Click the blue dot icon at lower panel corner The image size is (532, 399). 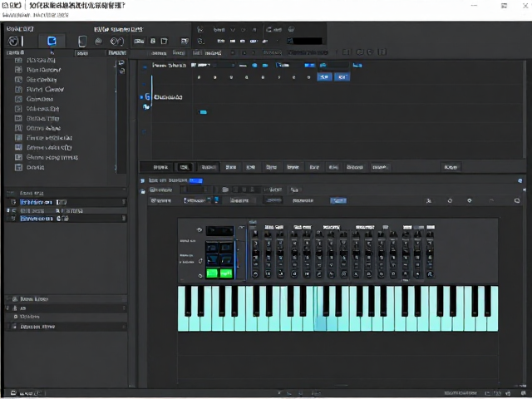point(520,181)
